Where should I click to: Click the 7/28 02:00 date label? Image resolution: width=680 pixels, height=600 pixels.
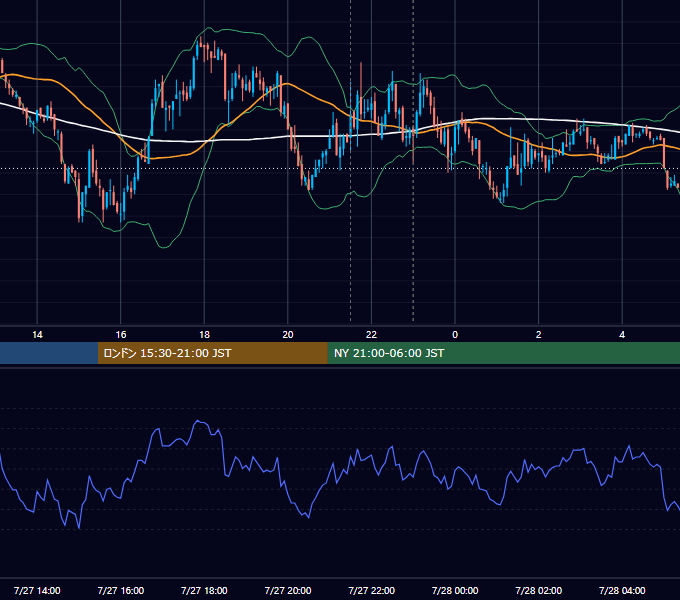point(539,590)
